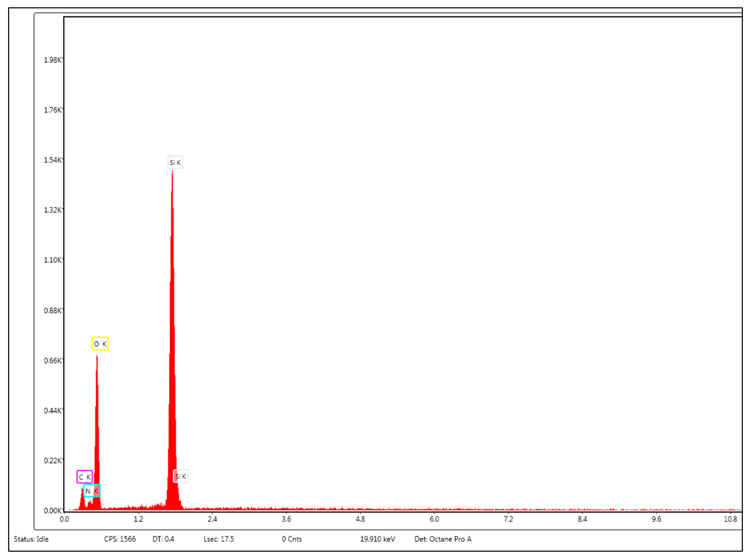
Task: Click the Lsec: 17.5 live time readout
Action: tap(219, 539)
